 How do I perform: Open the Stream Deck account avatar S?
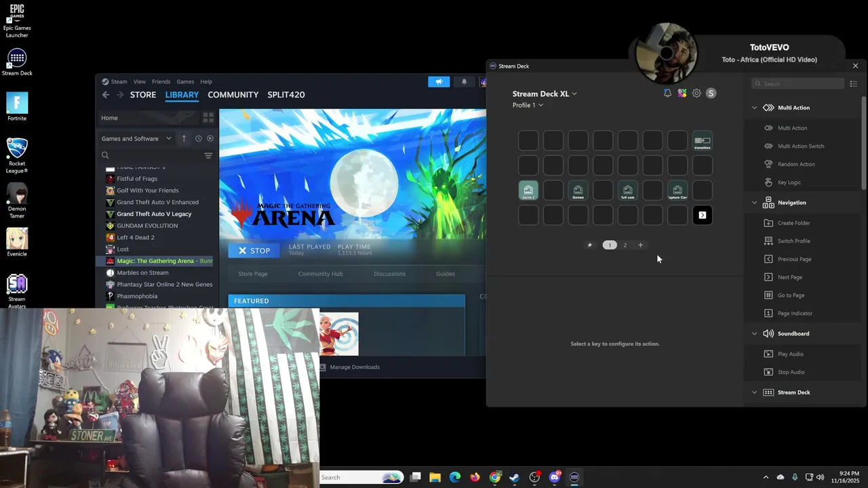(x=711, y=94)
